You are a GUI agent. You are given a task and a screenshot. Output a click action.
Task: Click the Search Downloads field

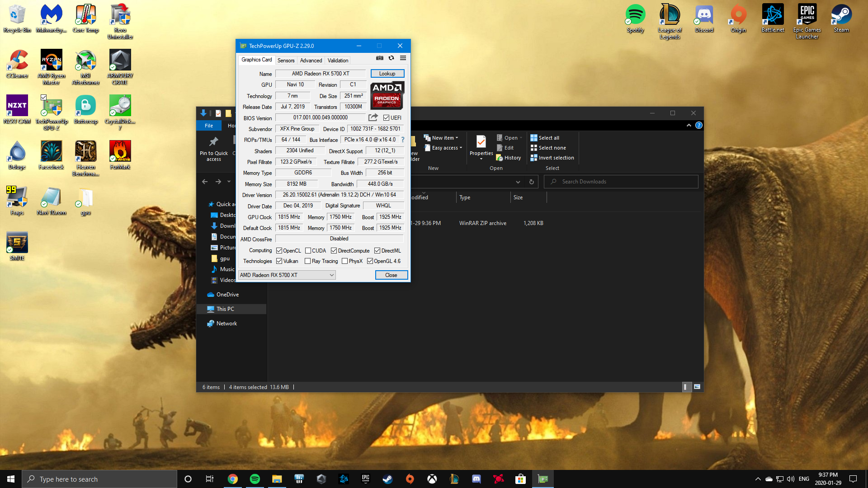(x=621, y=182)
